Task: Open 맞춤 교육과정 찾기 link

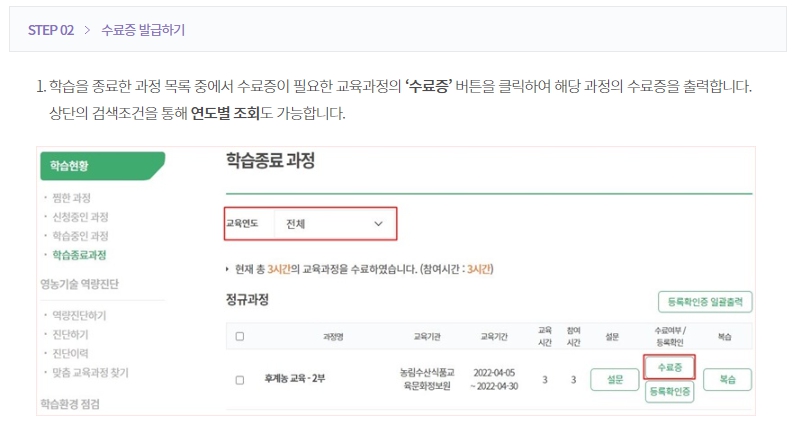Action: pos(90,373)
